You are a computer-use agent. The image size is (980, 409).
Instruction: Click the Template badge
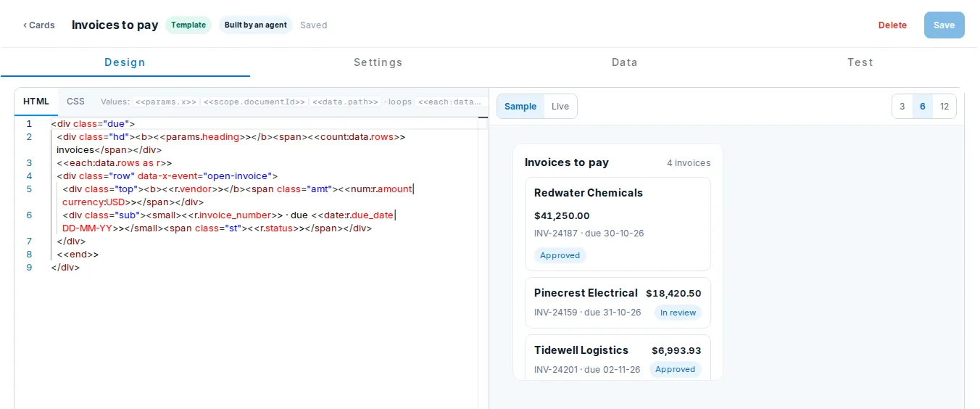click(188, 25)
